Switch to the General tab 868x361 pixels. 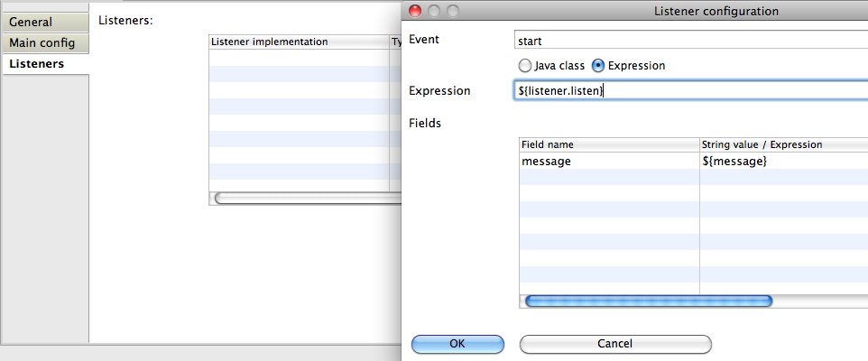[32, 22]
